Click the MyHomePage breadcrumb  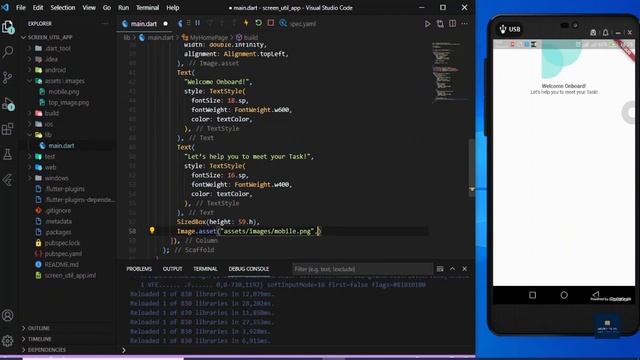(x=208, y=38)
